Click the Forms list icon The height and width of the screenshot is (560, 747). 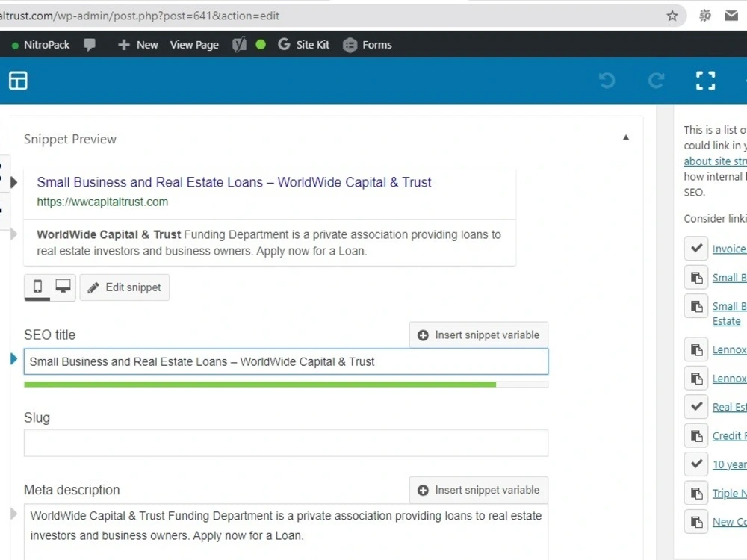pyautogui.click(x=350, y=45)
